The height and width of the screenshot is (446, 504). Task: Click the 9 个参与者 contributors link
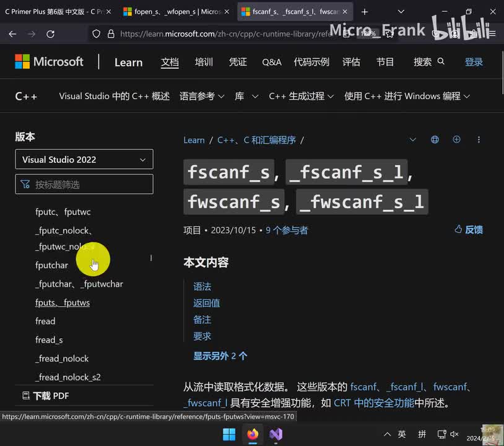click(287, 230)
